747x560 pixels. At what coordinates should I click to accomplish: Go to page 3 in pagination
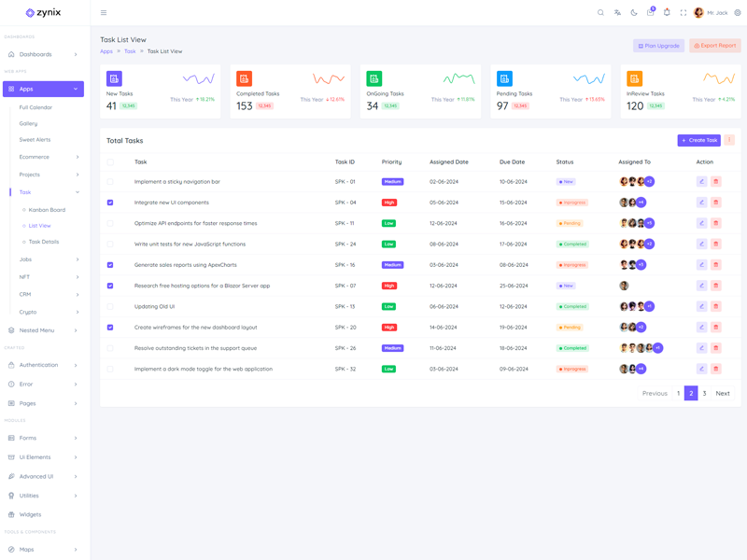704,393
